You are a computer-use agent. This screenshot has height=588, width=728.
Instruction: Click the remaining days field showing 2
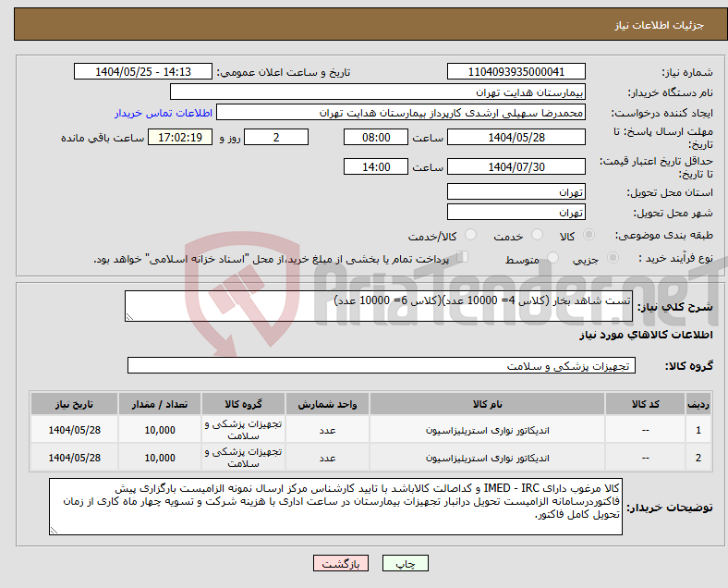pyautogui.click(x=276, y=137)
